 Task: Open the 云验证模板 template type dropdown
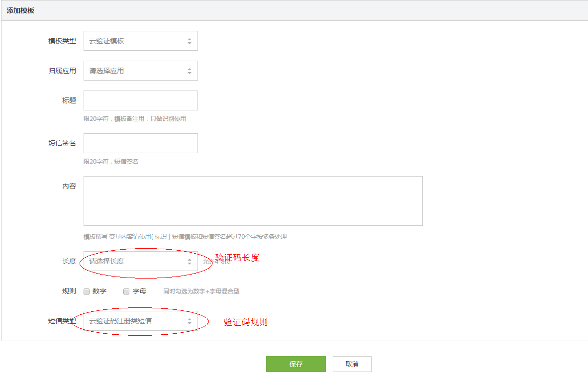coord(134,41)
